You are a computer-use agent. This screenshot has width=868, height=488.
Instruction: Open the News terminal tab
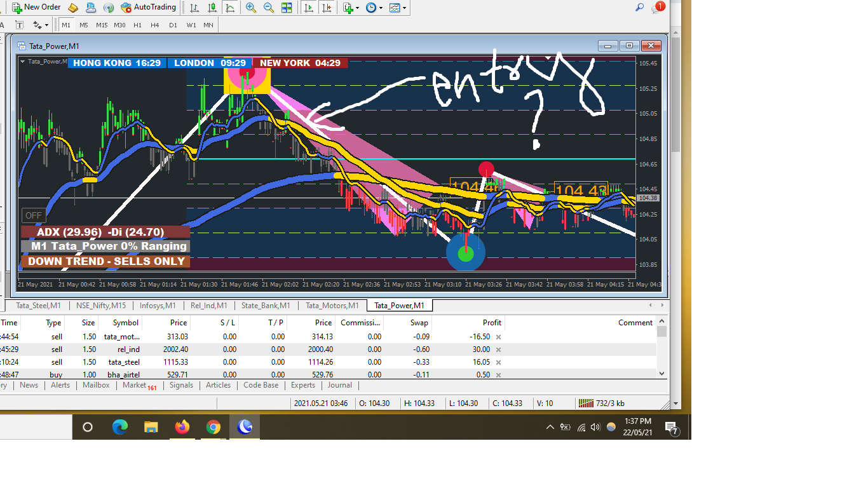(x=29, y=385)
